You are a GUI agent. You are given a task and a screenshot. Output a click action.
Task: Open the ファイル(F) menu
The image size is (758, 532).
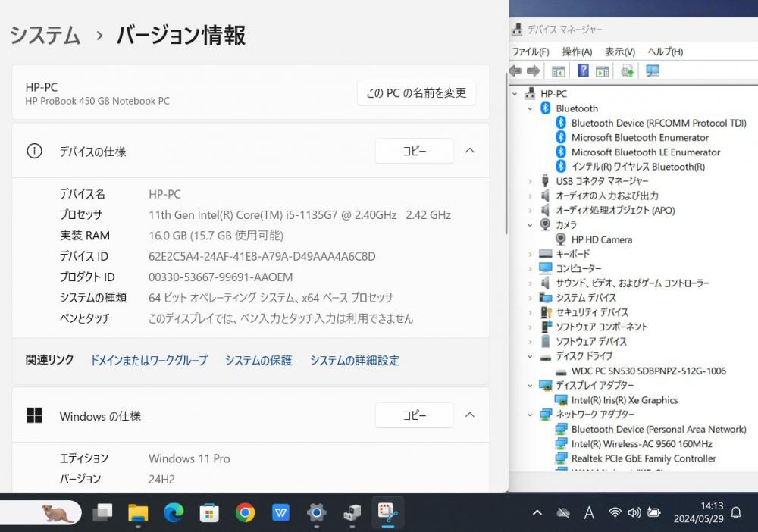tap(531, 52)
